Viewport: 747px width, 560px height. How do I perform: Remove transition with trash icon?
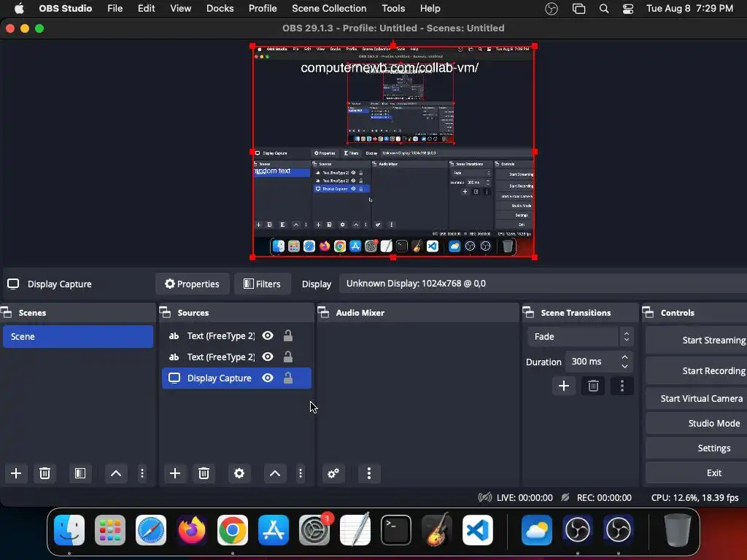coord(593,386)
